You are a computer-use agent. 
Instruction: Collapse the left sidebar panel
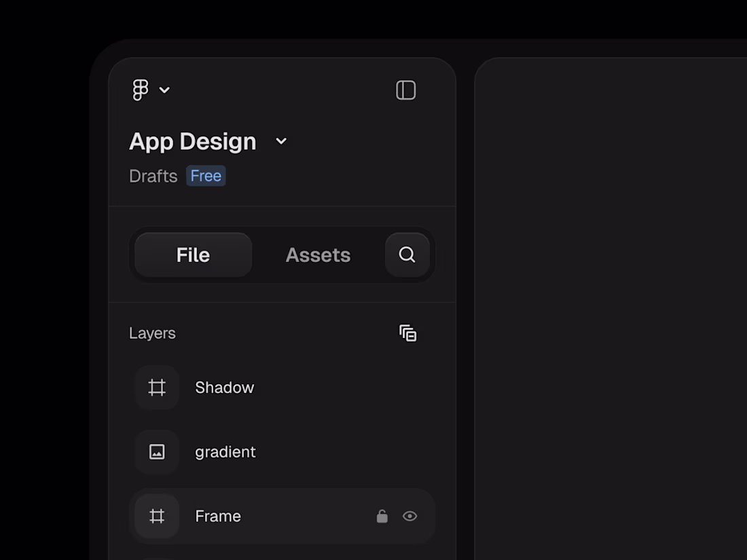[x=405, y=90]
